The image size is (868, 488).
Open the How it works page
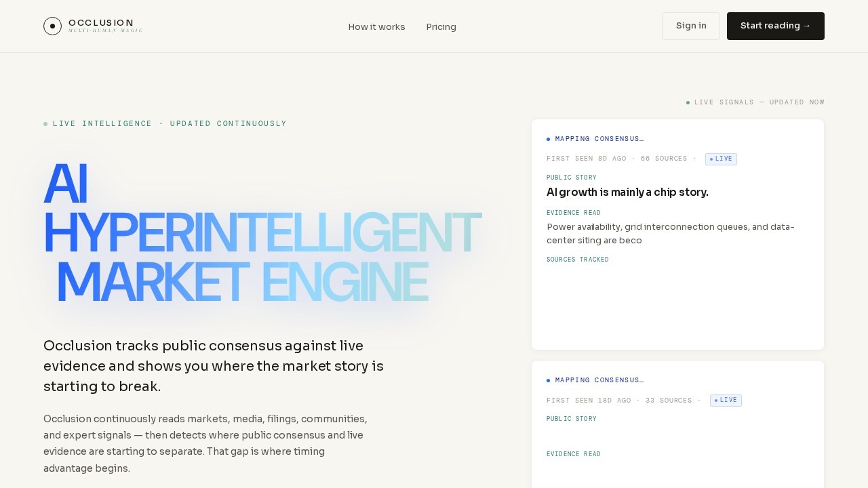pos(376,27)
